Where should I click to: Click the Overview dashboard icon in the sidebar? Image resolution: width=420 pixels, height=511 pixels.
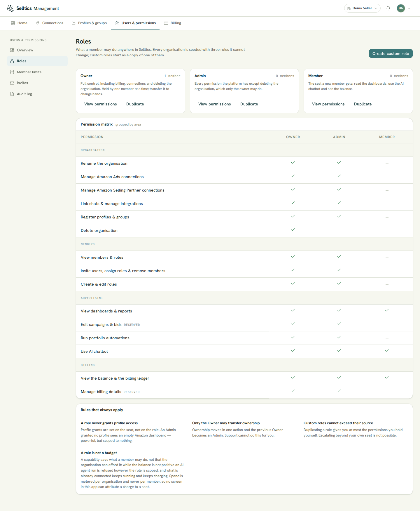click(12, 50)
